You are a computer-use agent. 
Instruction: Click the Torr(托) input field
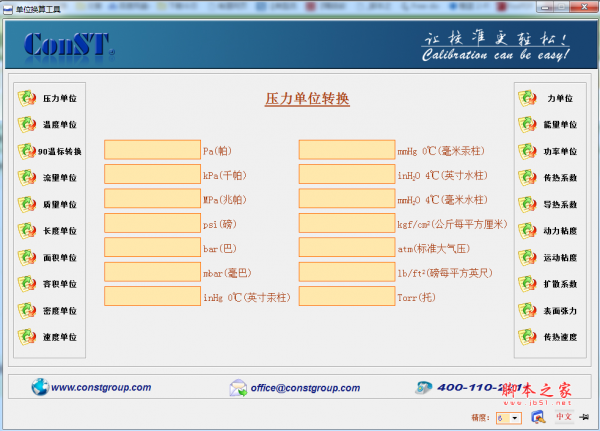pos(347,296)
